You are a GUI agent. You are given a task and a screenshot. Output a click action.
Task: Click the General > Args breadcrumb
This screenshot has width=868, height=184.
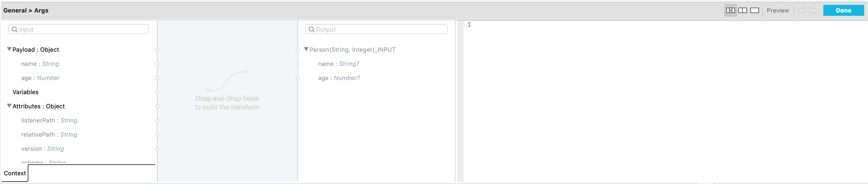pos(26,10)
